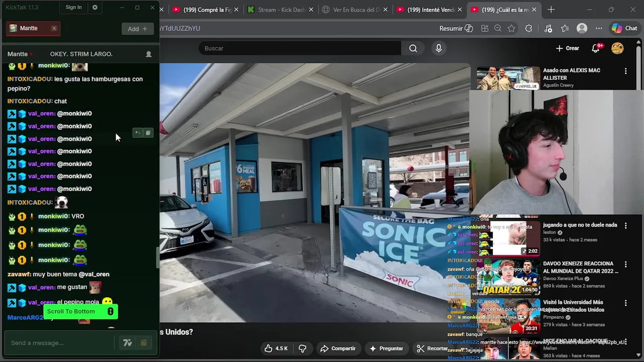Open Copilot Chat button
The width and height of the screenshot is (644, 362).
624,29
